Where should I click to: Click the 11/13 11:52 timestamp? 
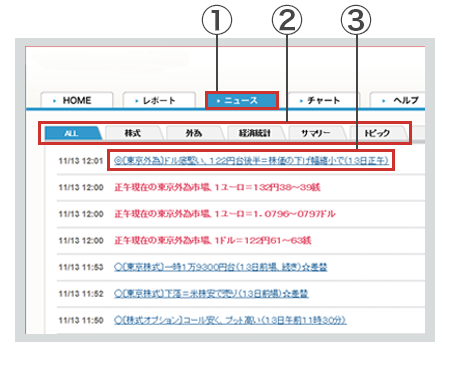point(81,294)
